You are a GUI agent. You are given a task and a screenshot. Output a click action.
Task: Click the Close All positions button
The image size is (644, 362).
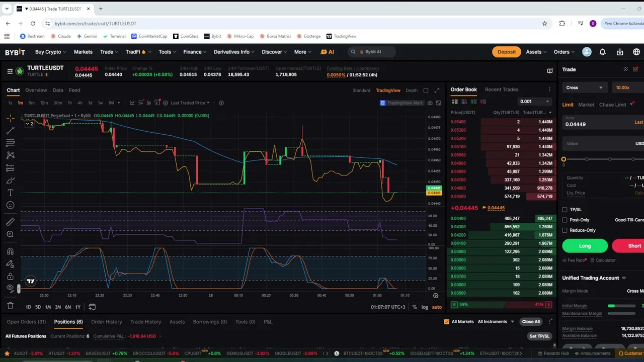[x=530, y=322]
